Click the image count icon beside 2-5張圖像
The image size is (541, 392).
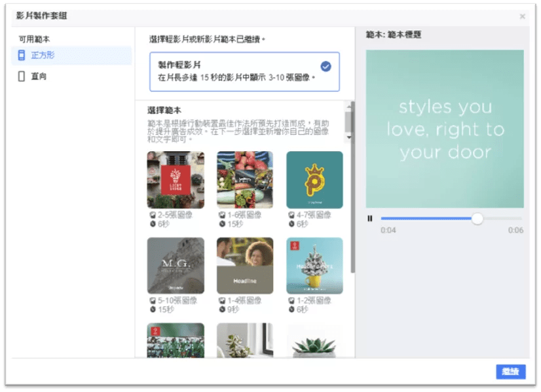click(153, 215)
